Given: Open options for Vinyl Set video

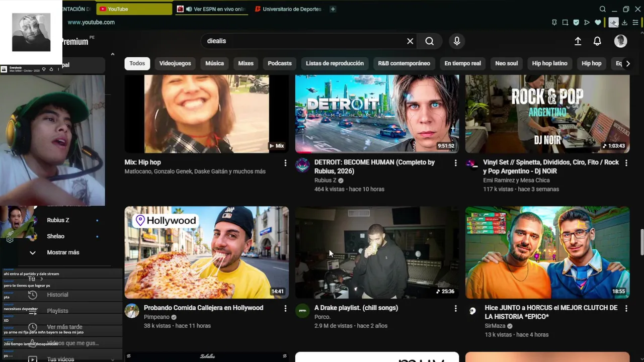Looking at the screenshot, I should click(626, 163).
